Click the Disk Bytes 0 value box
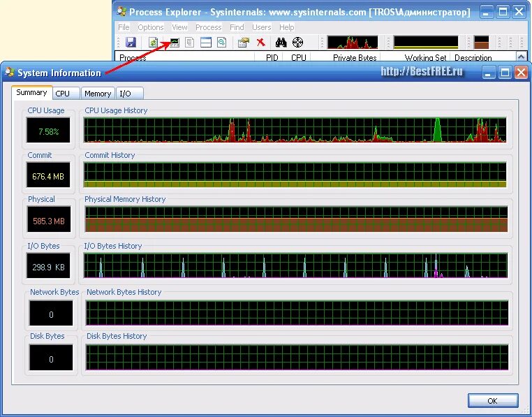 click(x=51, y=358)
